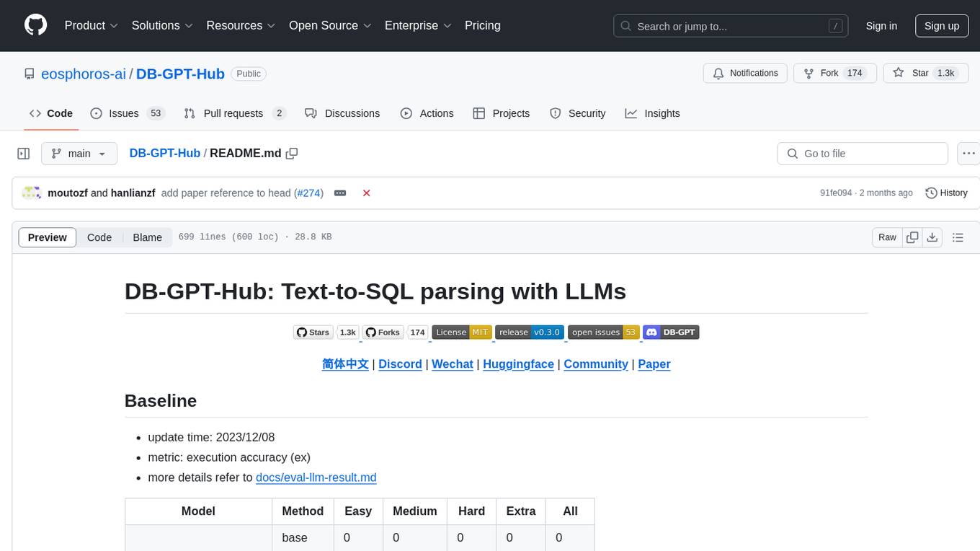The image size is (980, 551).
Task: Open moutozf author profile
Action: 68,193
